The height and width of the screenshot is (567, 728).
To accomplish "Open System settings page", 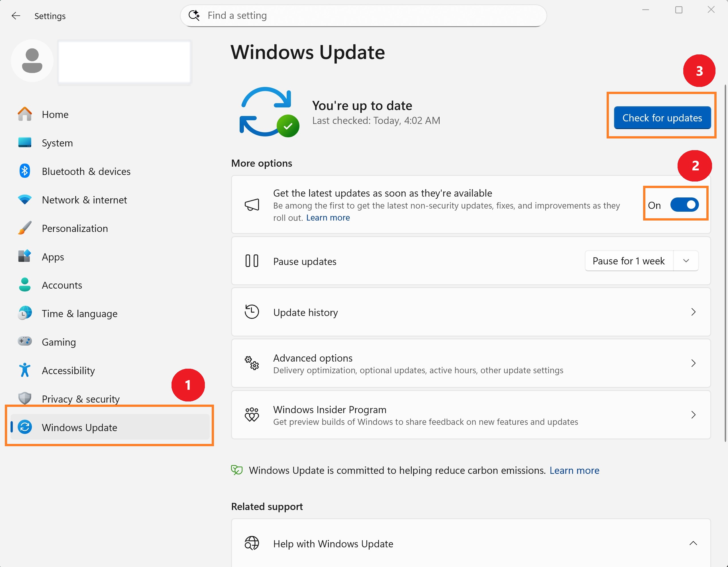I will pos(110,143).
